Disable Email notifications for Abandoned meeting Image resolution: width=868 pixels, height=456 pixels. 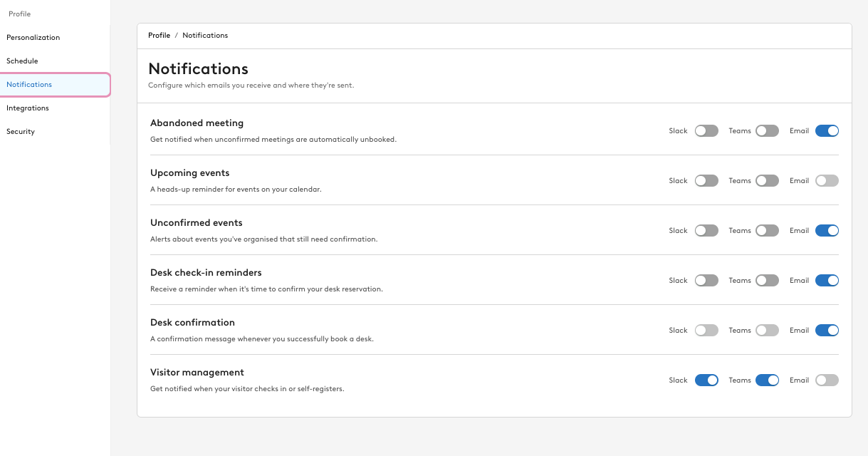coord(826,130)
